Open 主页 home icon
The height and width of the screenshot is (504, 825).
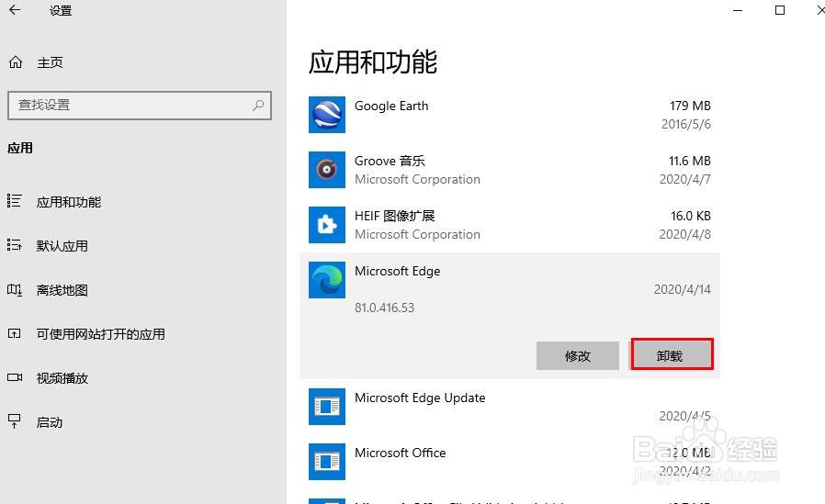click(16, 62)
